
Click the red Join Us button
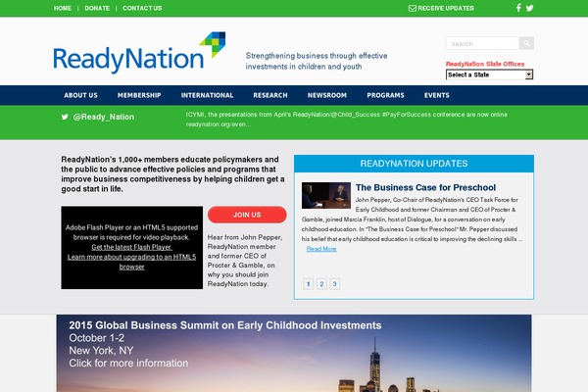coord(247,215)
